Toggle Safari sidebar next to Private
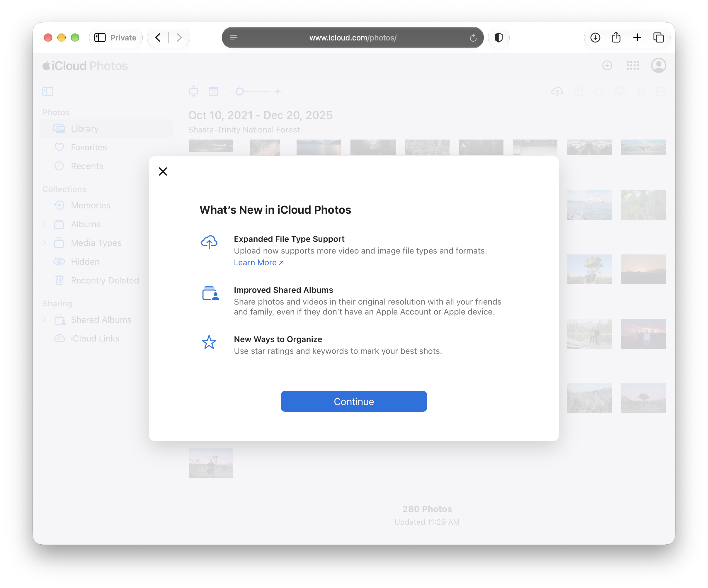This screenshot has height=588, width=708. coord(100,38)
